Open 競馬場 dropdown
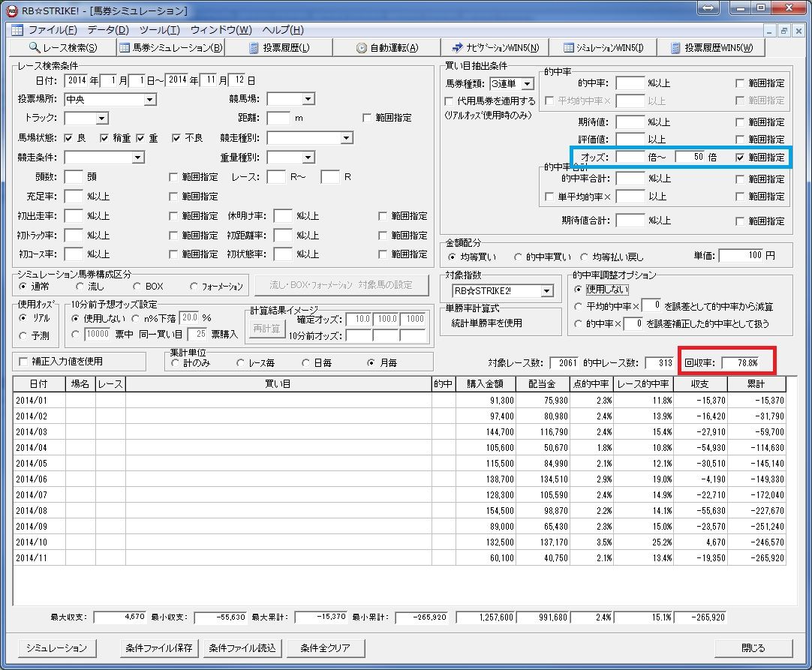812x670 pixels. point(308,99)
